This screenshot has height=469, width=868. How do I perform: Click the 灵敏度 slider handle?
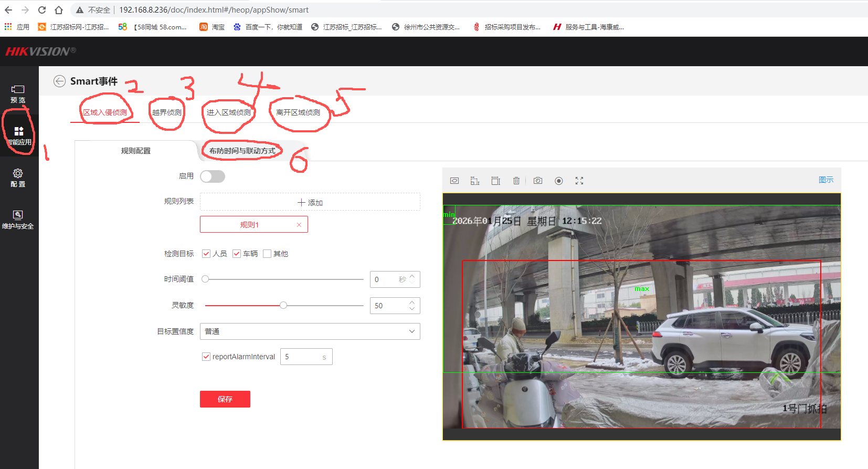pyautogui.click(x=283, y=305)
